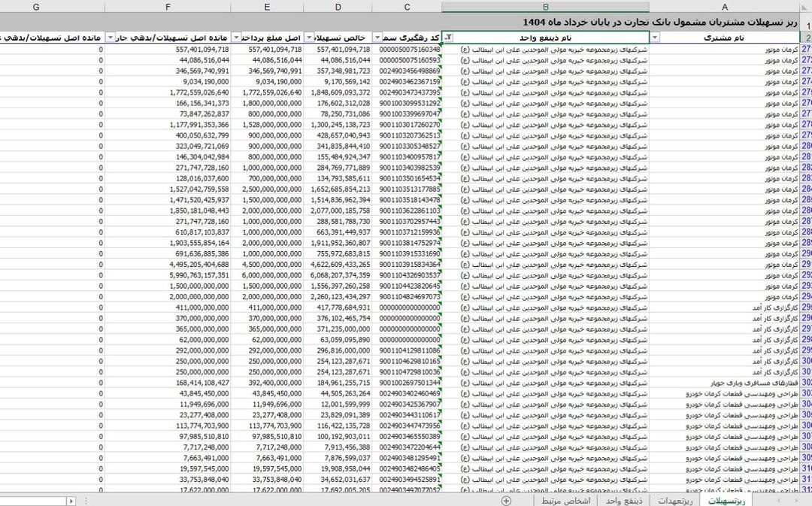Select the cell containing 166,156,341,373
This screenshot has width=812, height=506.
pos(168,103)
